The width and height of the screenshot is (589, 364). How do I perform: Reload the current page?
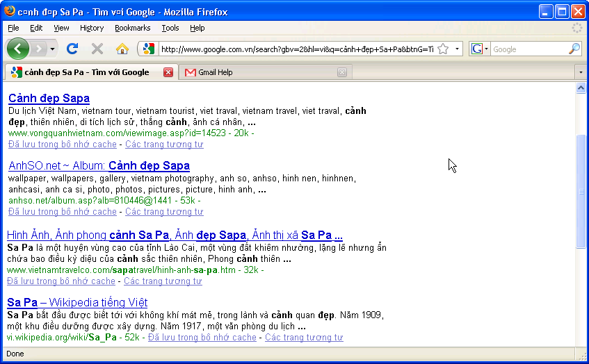pyautogui.click(x=72, y=49)
